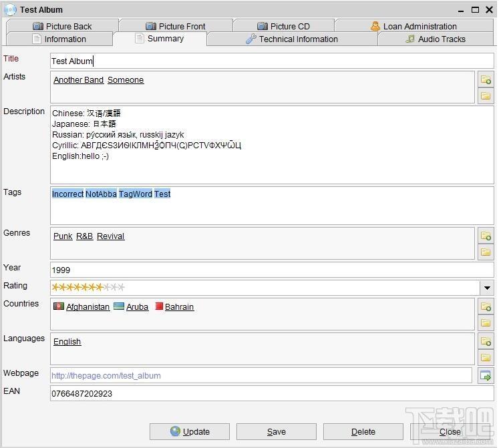Image resolution: width=499 pixels, height=448 pixels.
Task: Click into the Description text area
Action: (x=272, y=145)
